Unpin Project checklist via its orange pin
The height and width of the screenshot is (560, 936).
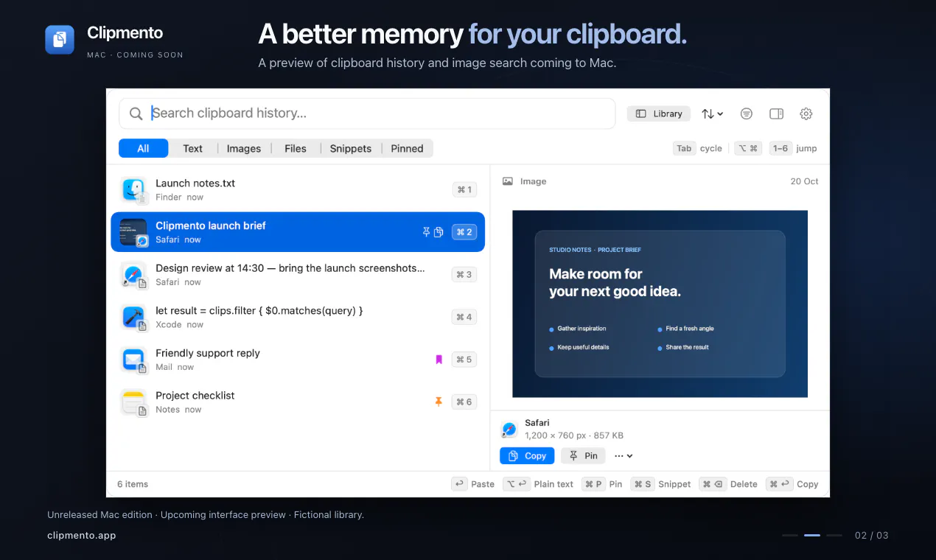click(x=439, y=402)
